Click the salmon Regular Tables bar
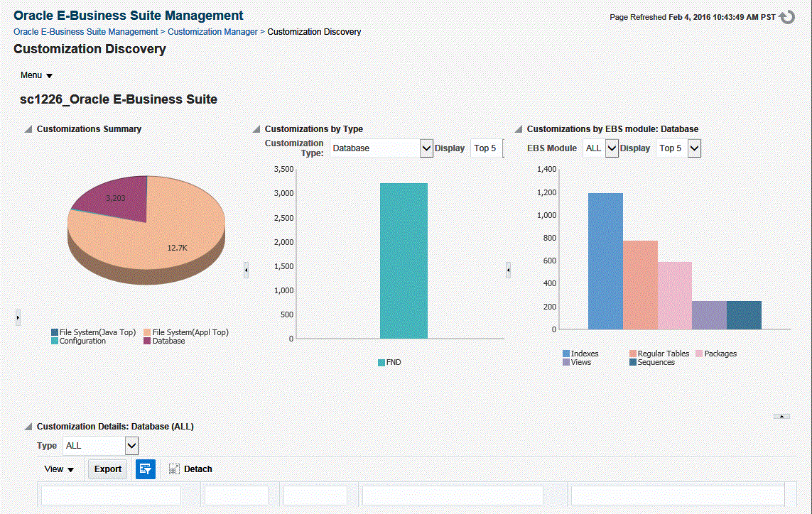The width and height of the screenshot is (812, 514). [x=640, y=285]
